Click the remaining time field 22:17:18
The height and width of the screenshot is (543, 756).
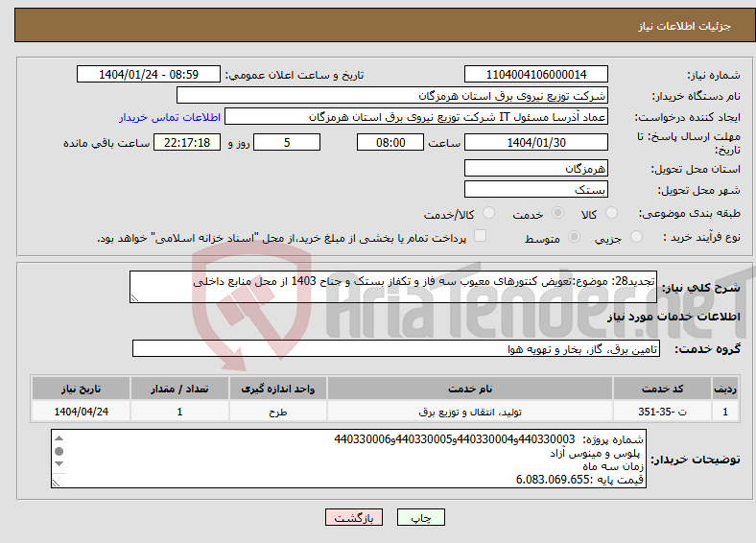[x=187, y=142]
